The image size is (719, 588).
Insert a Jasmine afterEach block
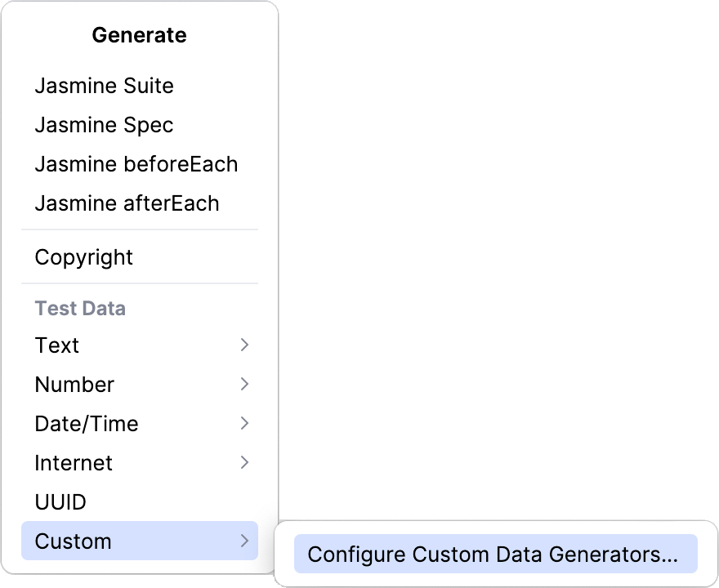pos(127,203)
